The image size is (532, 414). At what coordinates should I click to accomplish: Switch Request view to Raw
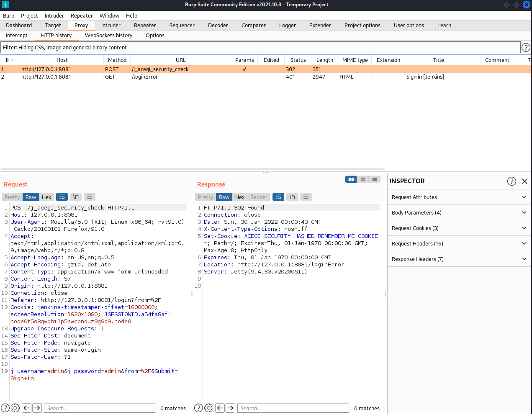point(31,197)
